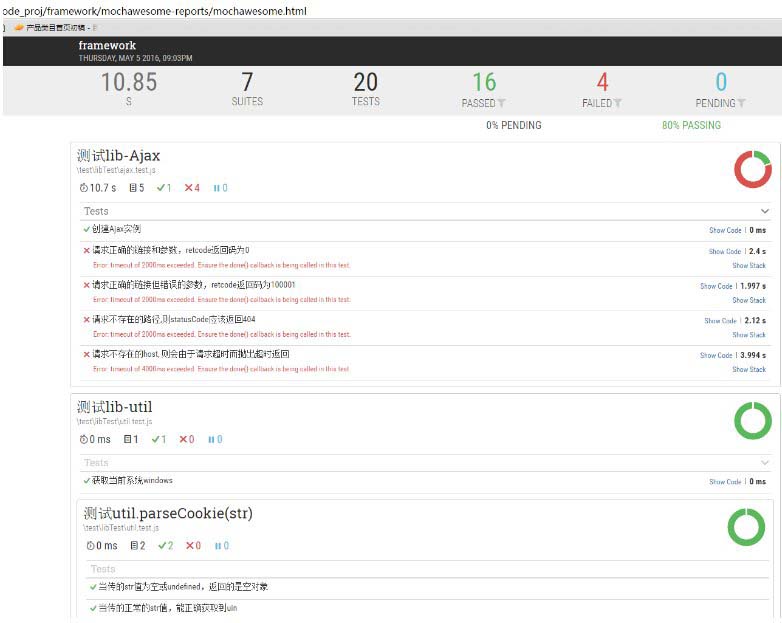Click the red X beside statusCode应该返回404 test
This screenshot has width=782, height=623.
tap(87, 320)
